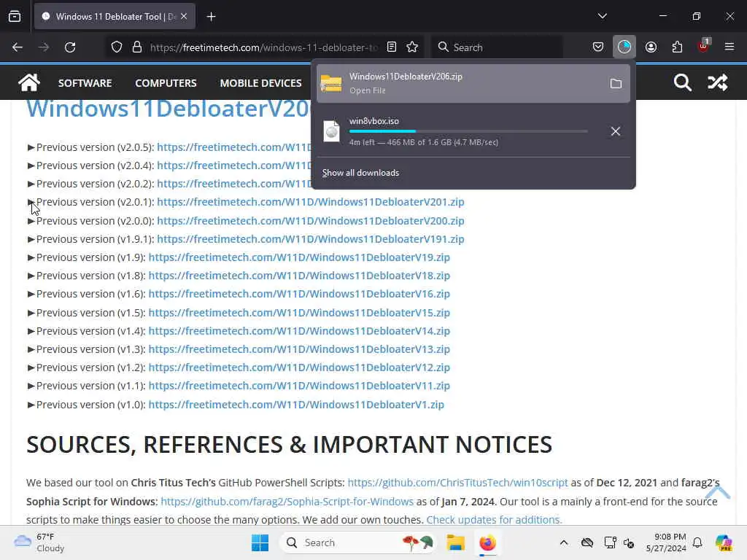Download Windows11DebloaterV12.zip
Viewport: 747px width, 560px height.
[299, 367]
